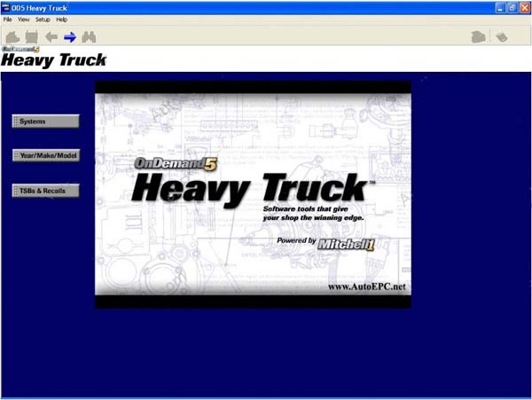The height and width of the screenshot is (400, 532).
Task: Go back with the gray left arrow
Action: click(x=51, y=36)
